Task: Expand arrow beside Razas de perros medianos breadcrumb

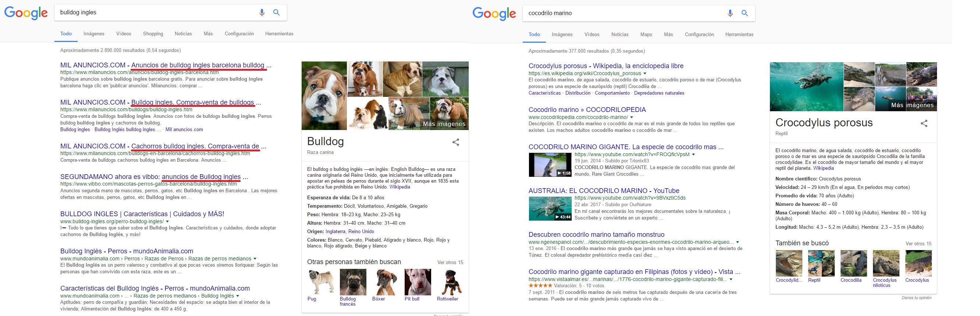Action: tap(255, 259)
